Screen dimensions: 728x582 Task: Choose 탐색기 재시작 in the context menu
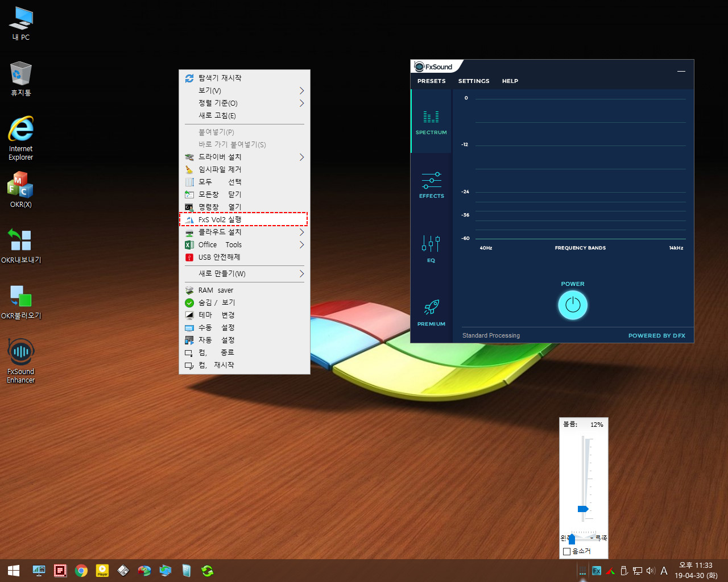(245, 78)
